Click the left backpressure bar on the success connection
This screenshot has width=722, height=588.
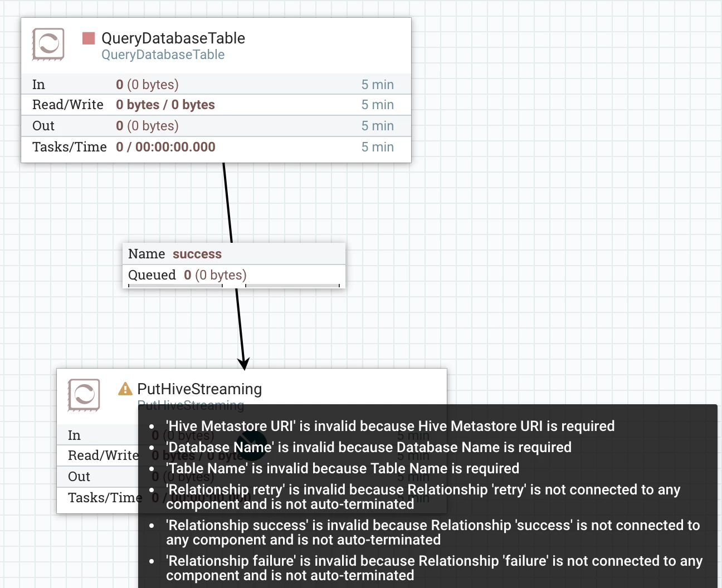pos(175,286)
